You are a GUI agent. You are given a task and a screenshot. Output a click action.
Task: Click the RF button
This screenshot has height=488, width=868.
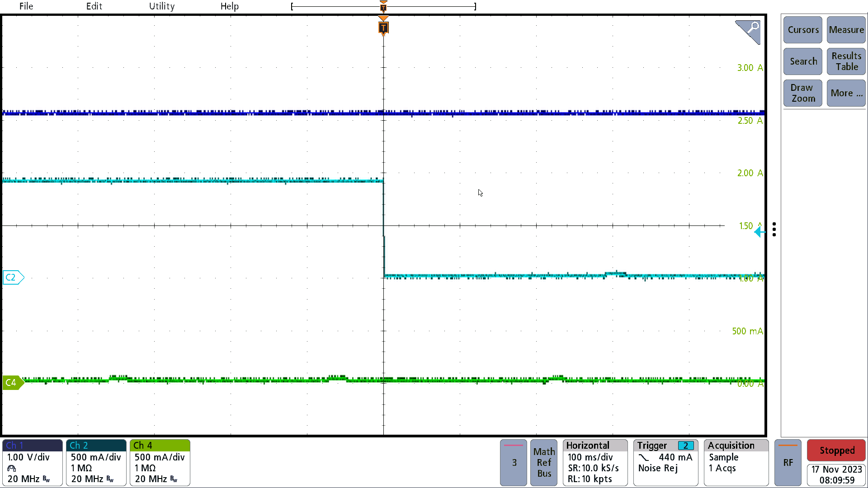coord(788,463)
